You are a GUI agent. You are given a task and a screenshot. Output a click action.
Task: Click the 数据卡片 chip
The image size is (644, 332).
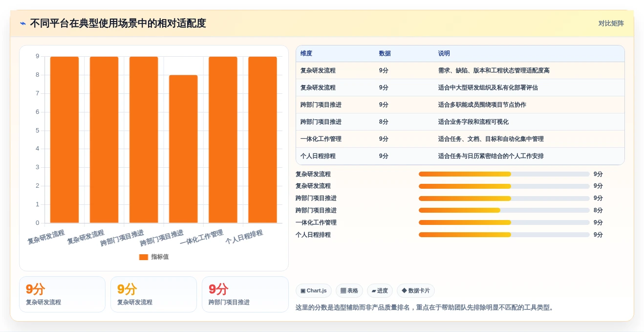tap(416, 291)
